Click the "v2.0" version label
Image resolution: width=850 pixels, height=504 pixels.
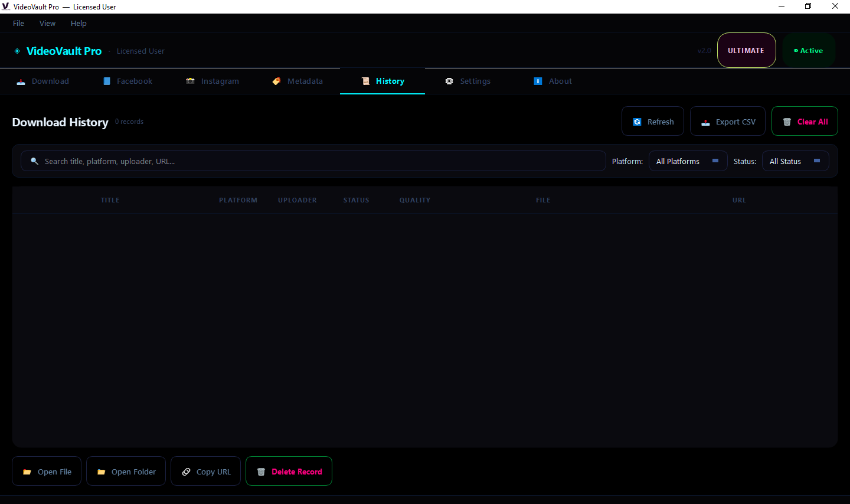point(704,51)
